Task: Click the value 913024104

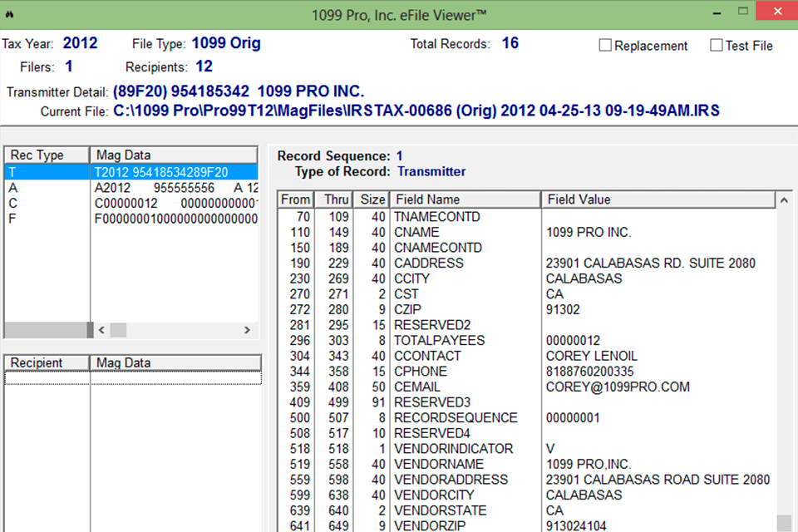Action: 576,525
